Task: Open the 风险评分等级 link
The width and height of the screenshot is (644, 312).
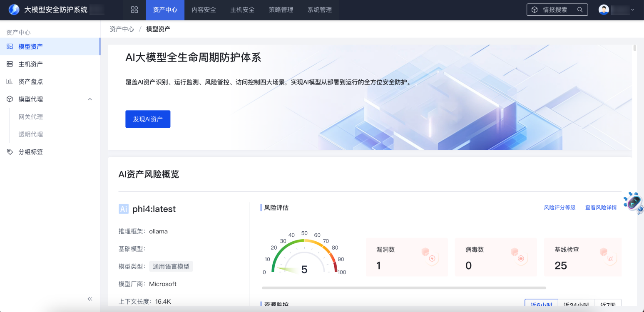Action: pyautogui.click(x=559, y=208)
